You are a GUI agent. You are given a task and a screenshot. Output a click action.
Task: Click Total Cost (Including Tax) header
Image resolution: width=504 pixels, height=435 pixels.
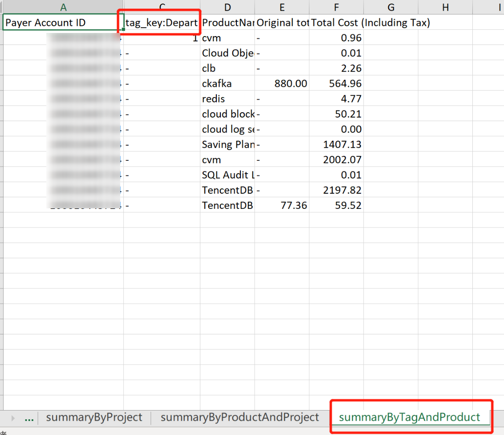point(370,22)
